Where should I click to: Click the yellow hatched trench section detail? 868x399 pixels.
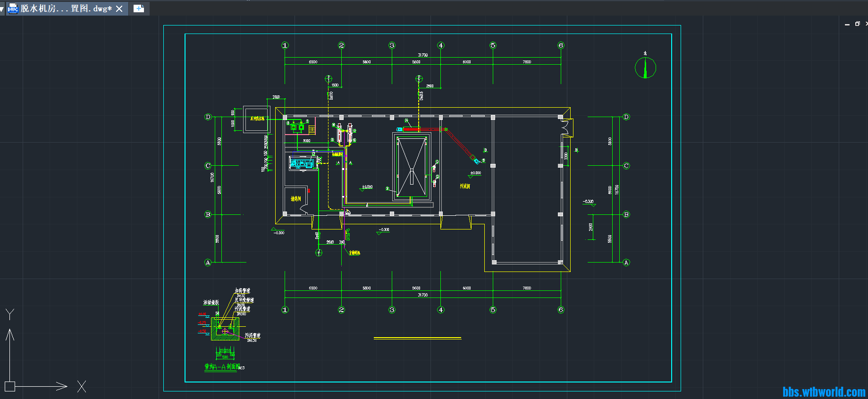click(225, 329)
